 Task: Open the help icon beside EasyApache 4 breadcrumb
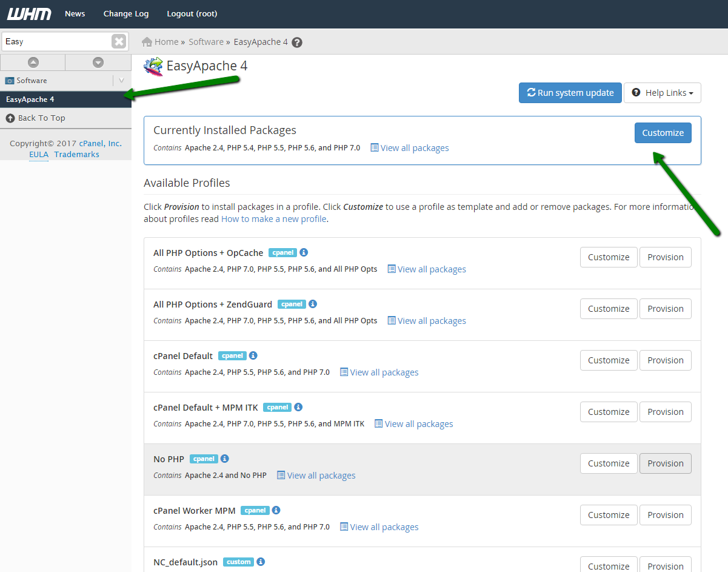point(297,42)
